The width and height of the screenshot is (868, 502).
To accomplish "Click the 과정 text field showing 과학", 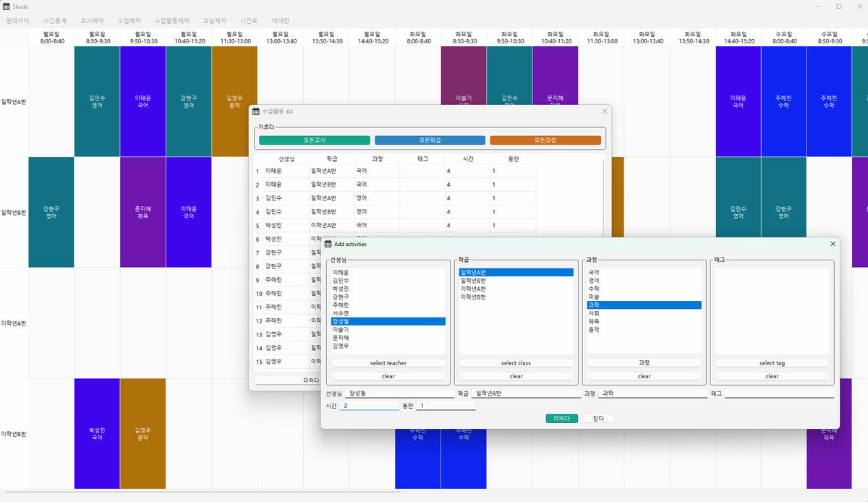I will click(x=654, y=393).
